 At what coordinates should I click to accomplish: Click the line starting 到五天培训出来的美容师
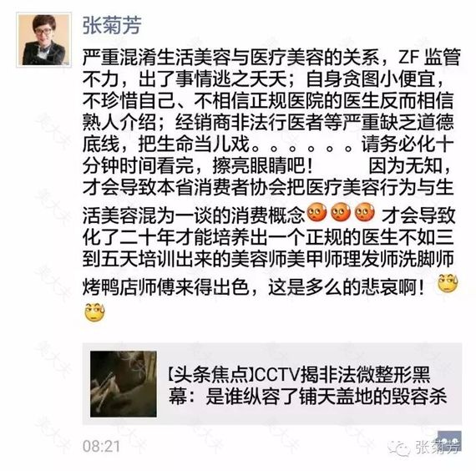(268, 259)
